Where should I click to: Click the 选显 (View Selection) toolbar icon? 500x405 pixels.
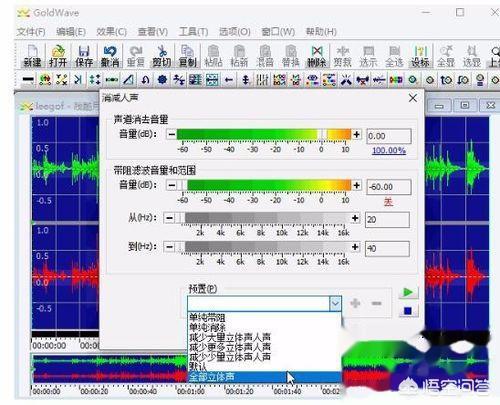click(x=472, y=56)
